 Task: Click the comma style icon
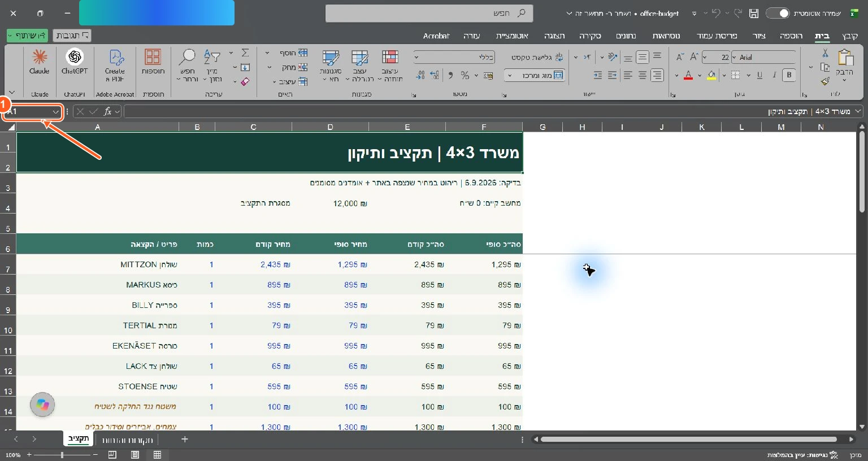450,75
